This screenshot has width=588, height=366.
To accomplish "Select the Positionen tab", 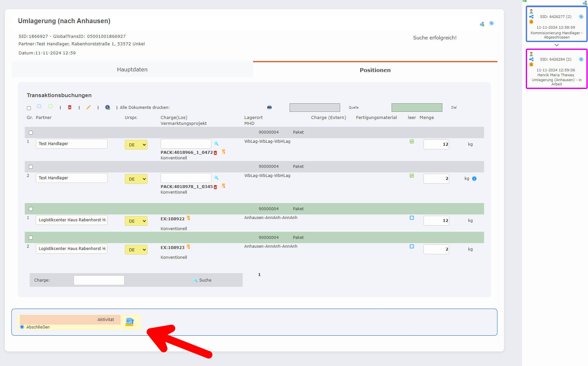I will [375, 70].
